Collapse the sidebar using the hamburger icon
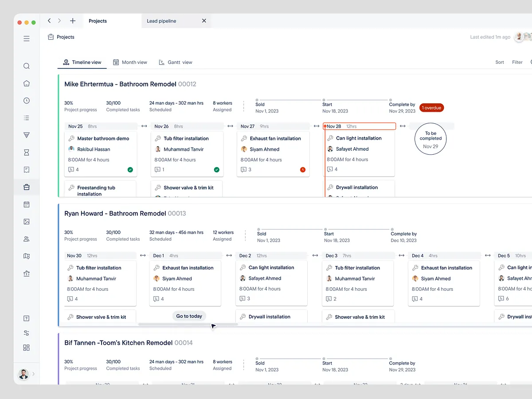Image resolution: width=532 pixels, height=399 pixels. [x=27, y=39]
